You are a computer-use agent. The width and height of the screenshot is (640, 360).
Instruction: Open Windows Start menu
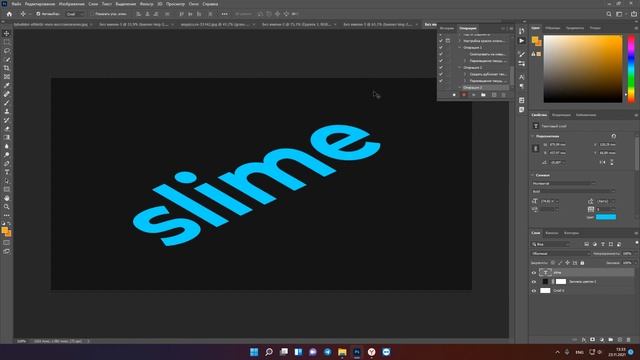254,352
